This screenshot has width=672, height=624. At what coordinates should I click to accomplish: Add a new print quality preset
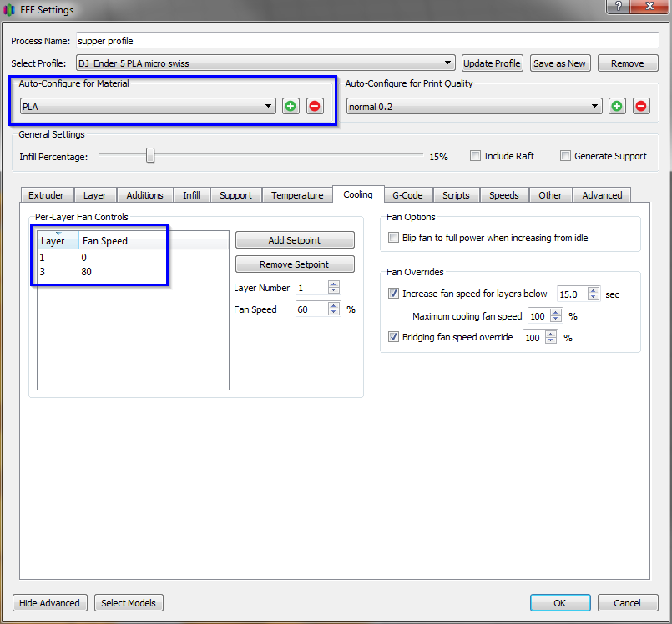click(x=617, y=106)
